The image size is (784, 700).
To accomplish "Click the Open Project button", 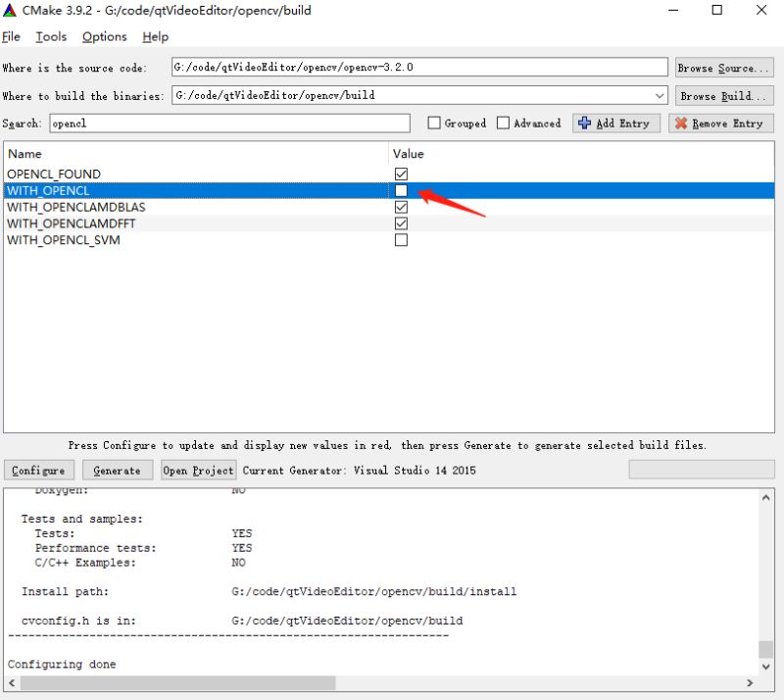I will (x=198, y=470).
